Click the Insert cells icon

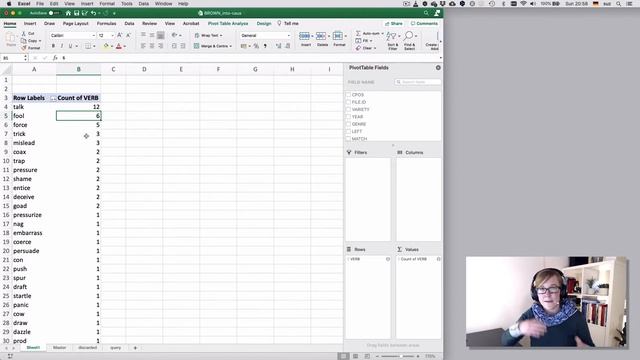click(304, 36)
